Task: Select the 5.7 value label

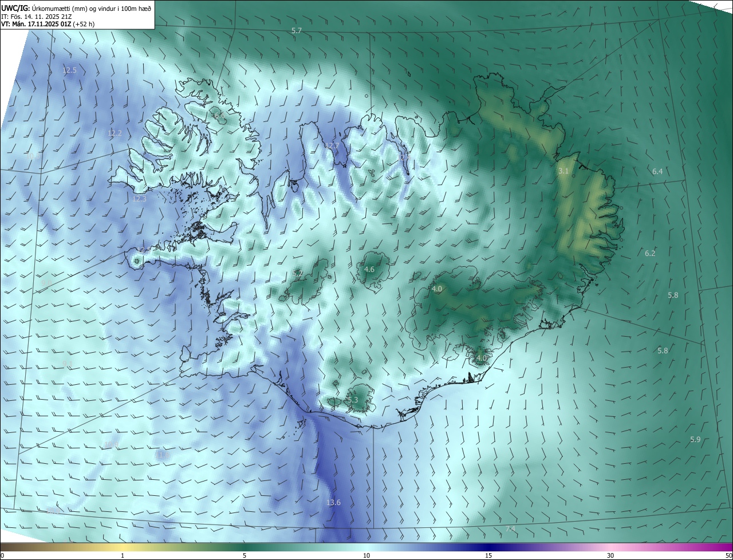Action: pyautogui.click(x=296, y=30)
